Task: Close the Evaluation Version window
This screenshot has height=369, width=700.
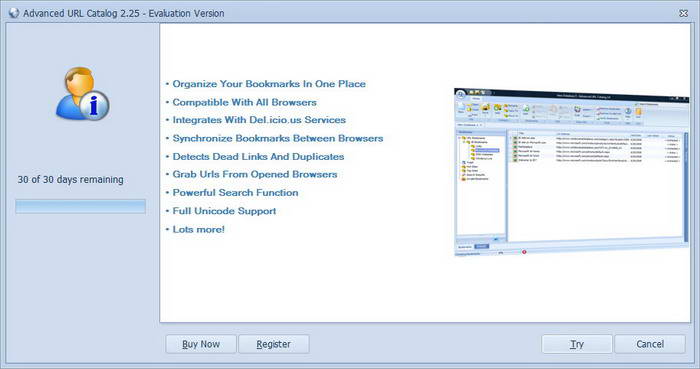Action: 683,13
